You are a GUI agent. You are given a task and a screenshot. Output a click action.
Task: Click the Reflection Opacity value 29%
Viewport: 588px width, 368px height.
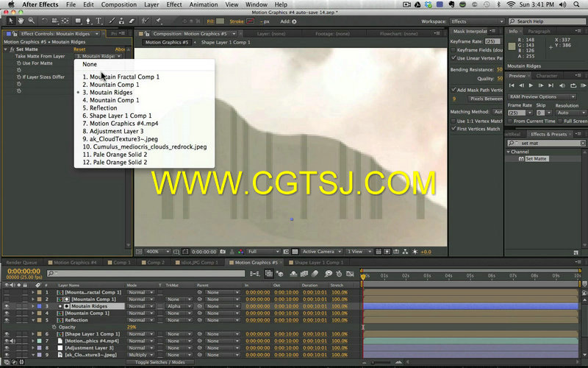coord(132,327)
